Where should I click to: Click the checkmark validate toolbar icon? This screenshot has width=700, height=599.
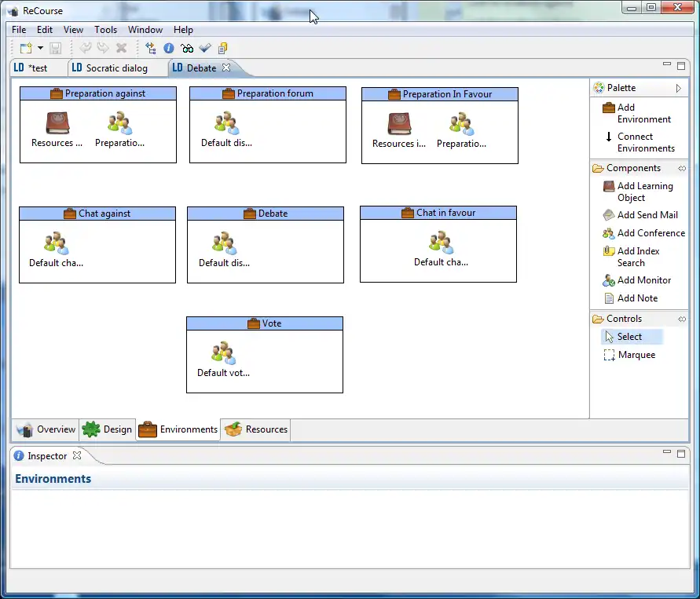(205, 49)
